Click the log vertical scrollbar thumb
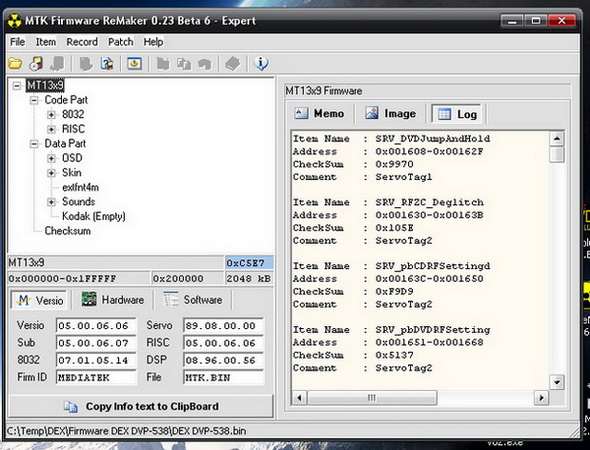This screenshot has height=450, width=590. tap(557, 154)
